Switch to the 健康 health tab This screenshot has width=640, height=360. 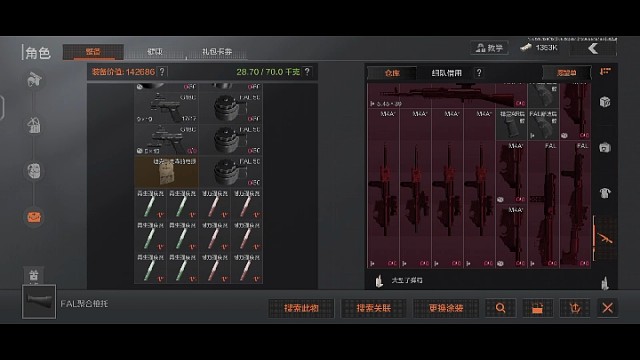(x=155, y=52)
